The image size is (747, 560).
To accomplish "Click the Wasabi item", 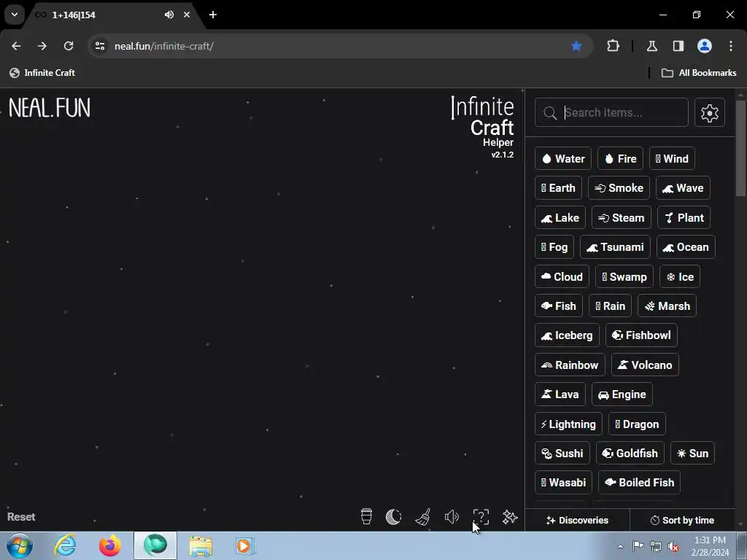I will tap(563, 483).
